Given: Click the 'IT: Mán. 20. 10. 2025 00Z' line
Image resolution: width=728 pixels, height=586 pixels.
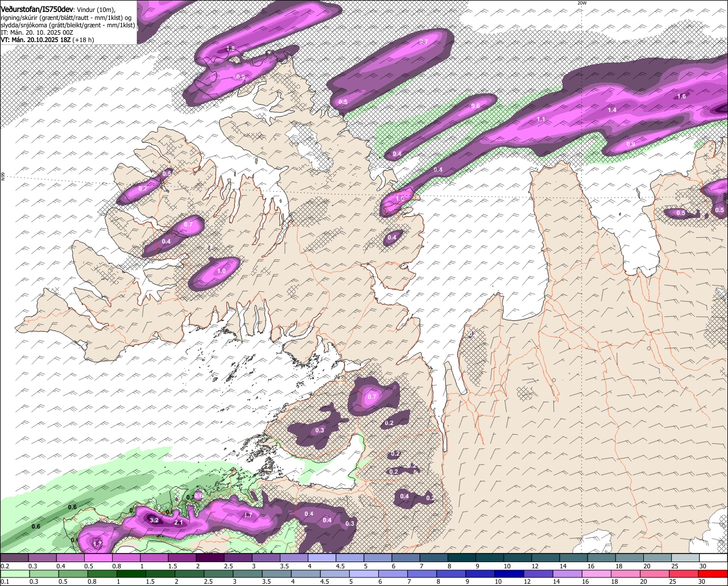Looking at the screenshot, I should click(x=37, y=32).
